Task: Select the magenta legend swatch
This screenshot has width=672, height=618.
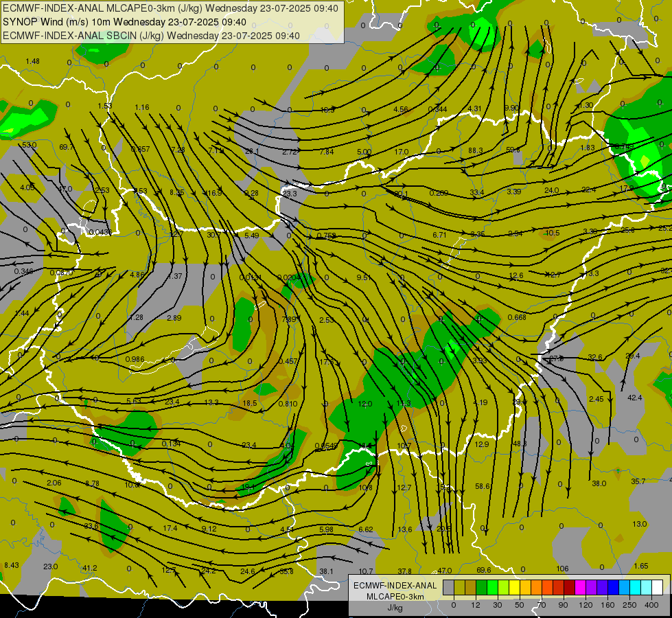Action: tap(580, 587)
